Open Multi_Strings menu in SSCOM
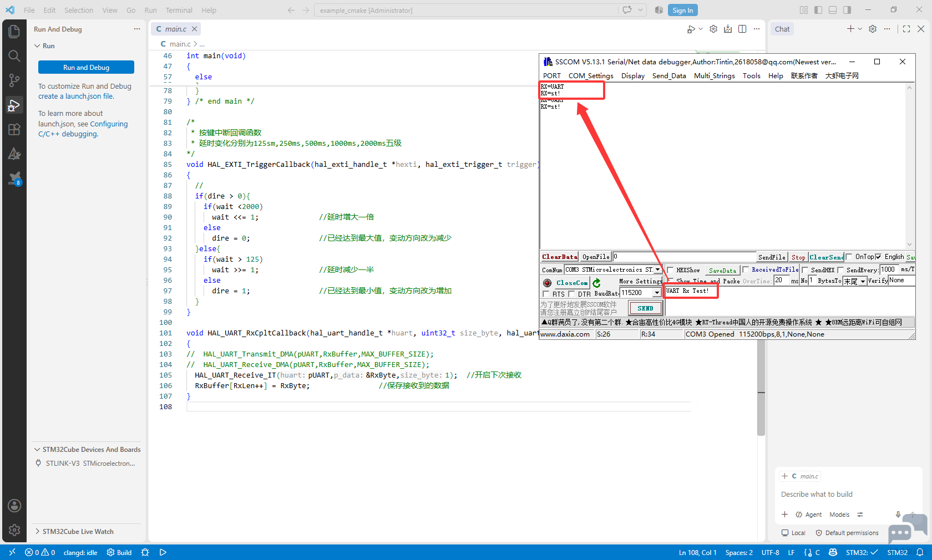Screen dimensions: 932x560 715,76
